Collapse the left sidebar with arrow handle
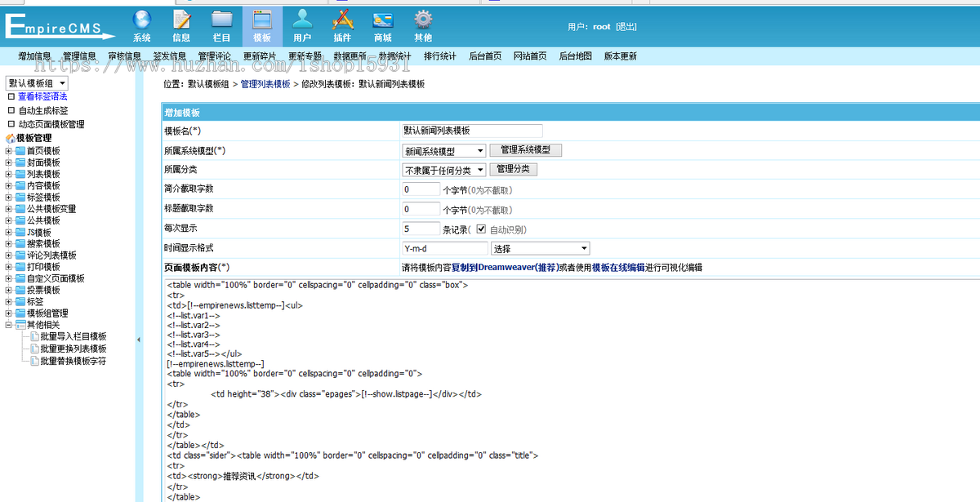 coord(138,340)
